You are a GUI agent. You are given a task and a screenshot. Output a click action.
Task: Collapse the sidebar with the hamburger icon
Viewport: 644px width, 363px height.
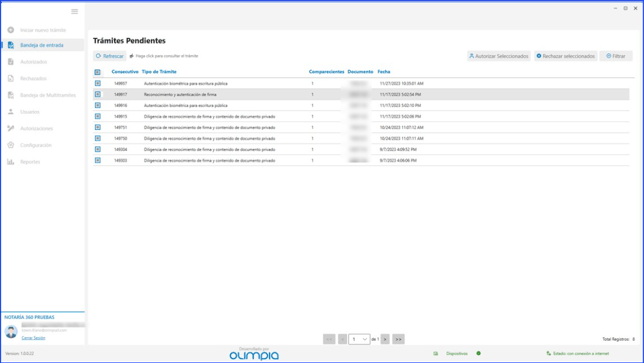(x=74, y=11)
